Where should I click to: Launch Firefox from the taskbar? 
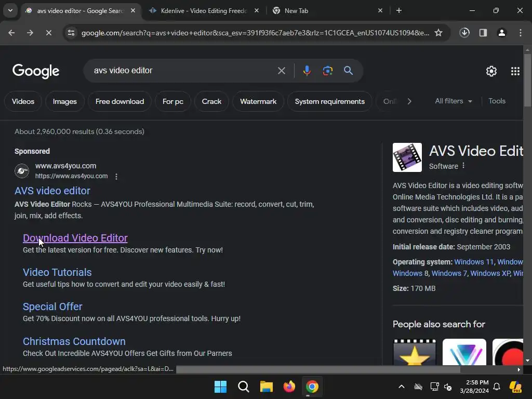[289, 387]
